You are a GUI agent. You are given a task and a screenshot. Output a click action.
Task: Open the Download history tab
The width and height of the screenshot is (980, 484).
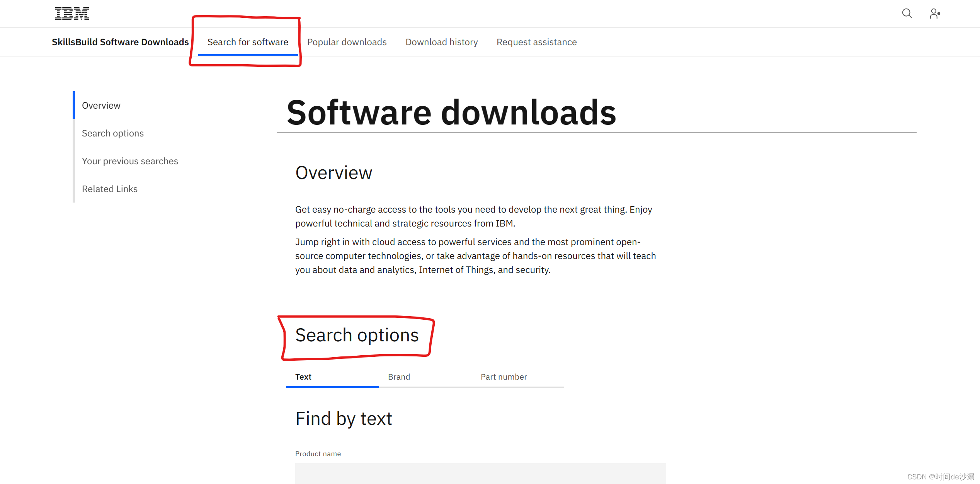point(442,42)
